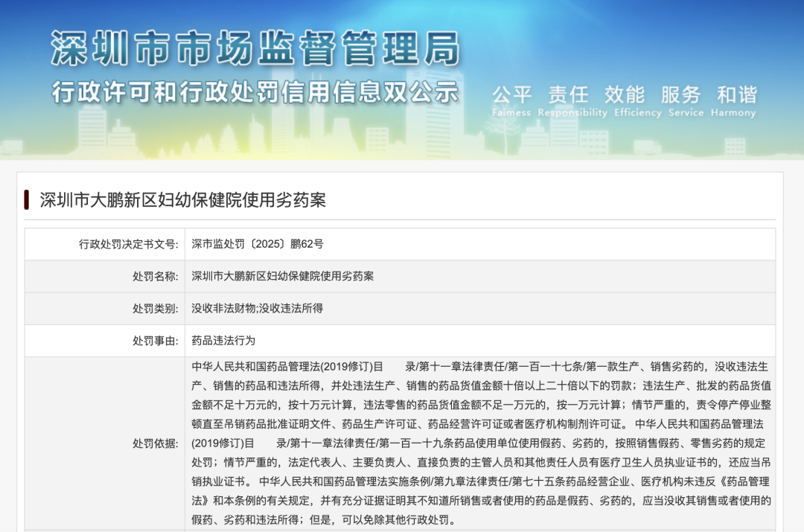Image resolution: width=804 pixels, height=532 pixels.
Task: Click the value 药品违法行为
Action: [223, 341]
